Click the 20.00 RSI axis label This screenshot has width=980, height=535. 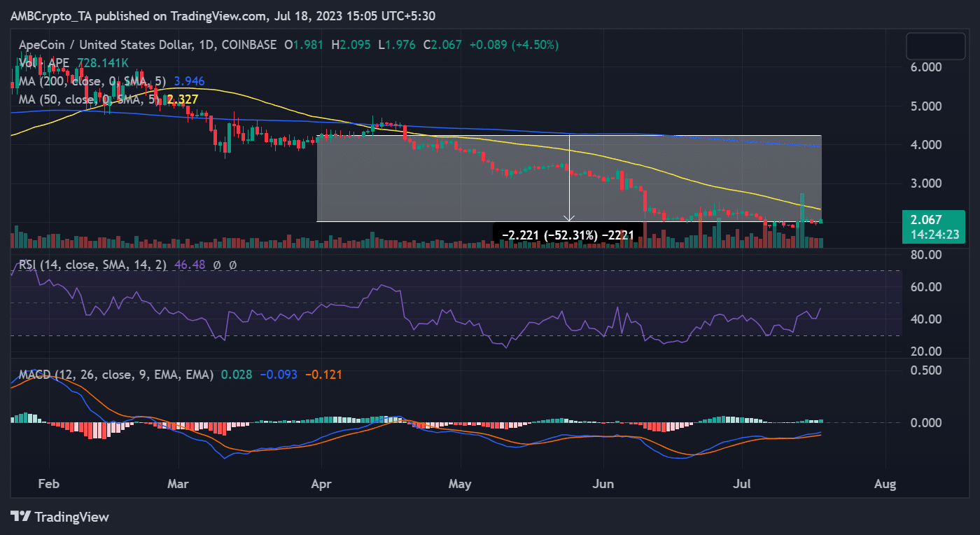pos(925,352)
